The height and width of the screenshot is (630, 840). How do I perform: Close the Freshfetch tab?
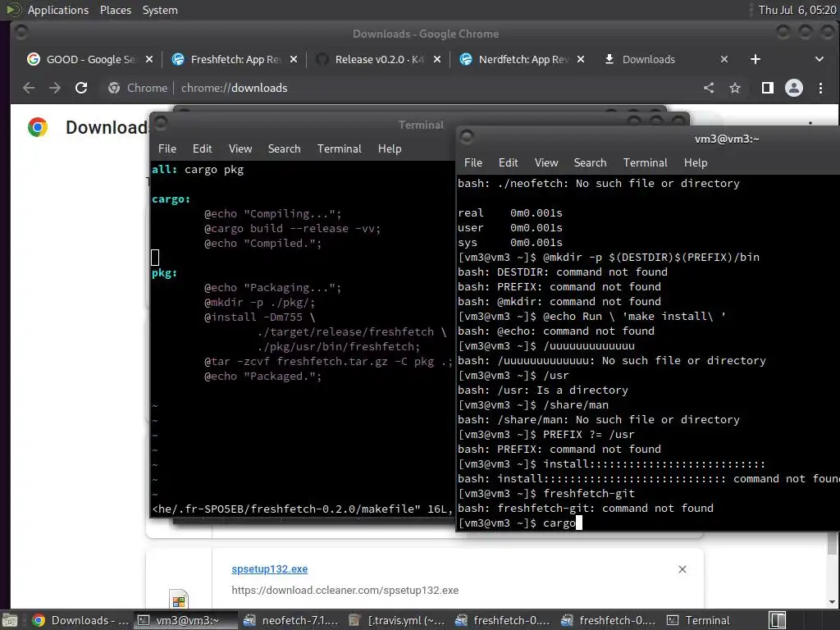point(294,59)
